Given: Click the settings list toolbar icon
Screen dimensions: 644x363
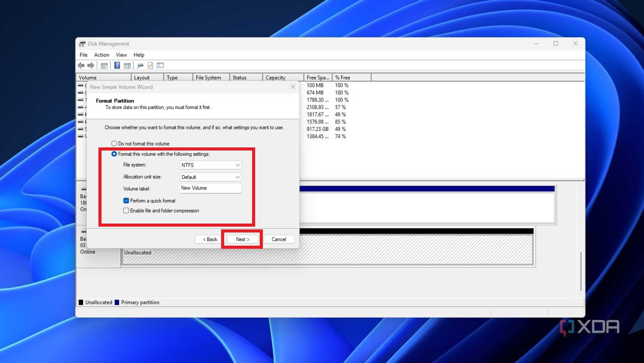Looking at the screenshot, I should (x=160, y=65).
